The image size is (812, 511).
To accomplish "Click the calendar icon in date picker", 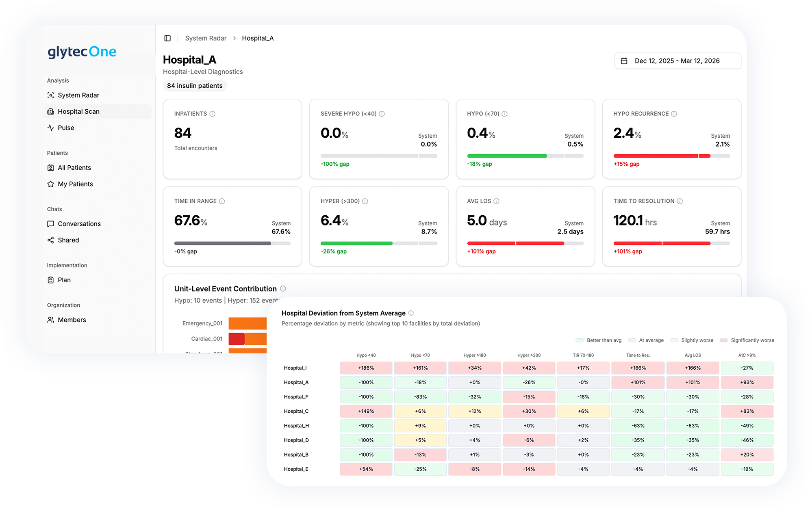I will pyautogui.click(x=624, y=61).
